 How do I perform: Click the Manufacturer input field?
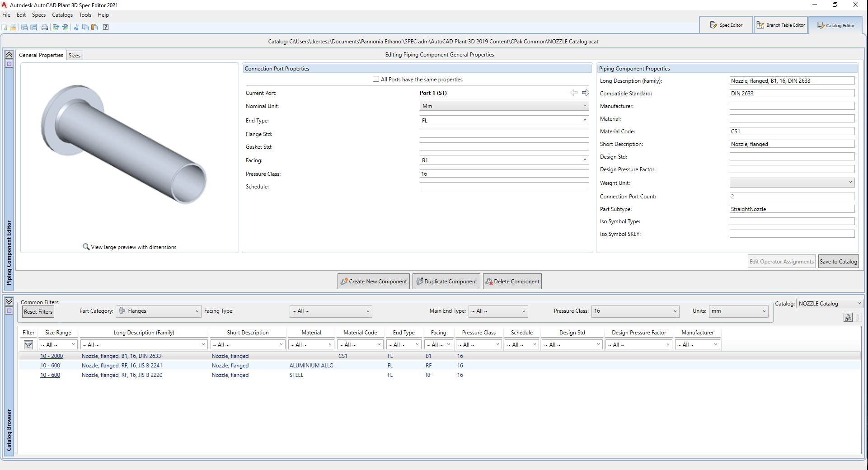pos(792,106)
